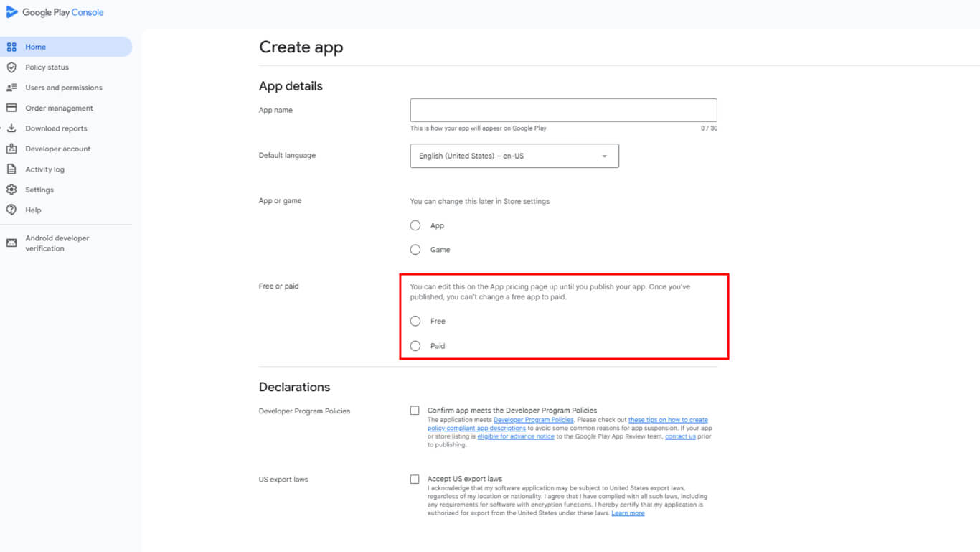Open the Developer Program Policies link
Viewport: 980px width, 552px height.
[x=533, y=420]
